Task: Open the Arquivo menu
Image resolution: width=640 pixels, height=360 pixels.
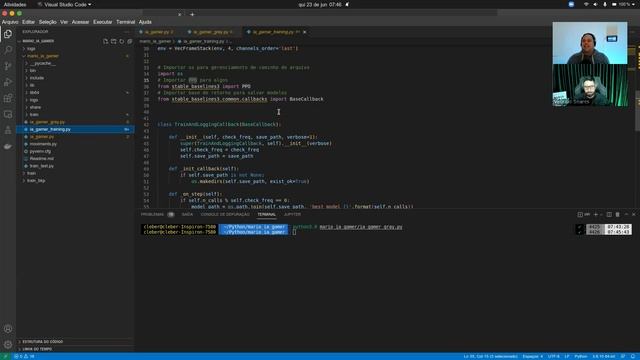Action: [10, 22]
